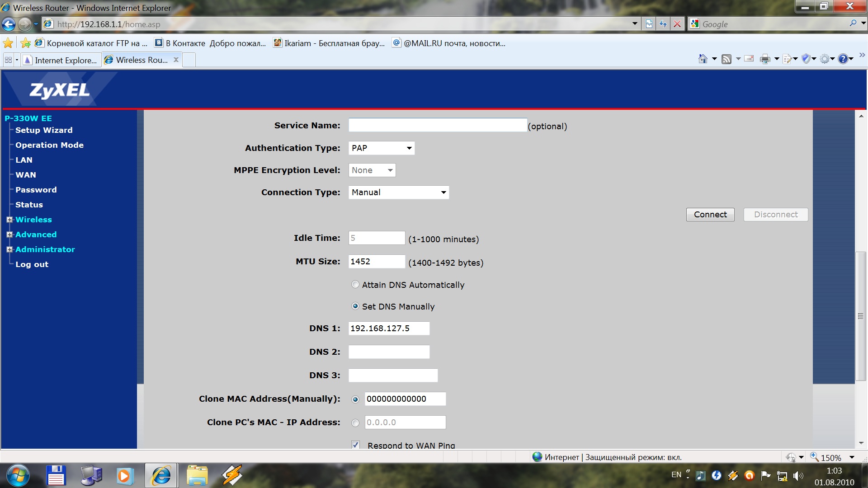Screen dimensions: 868x488
Task: Click the RSS feeds toolbar icon
Action: point(726,59)
